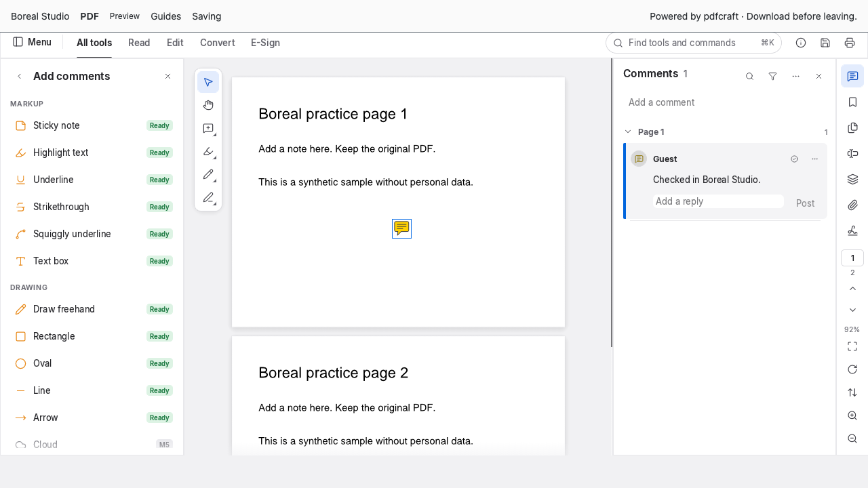Open the Convert tab
The width and height of the screenshot is (868, 488).
point(218,43)
